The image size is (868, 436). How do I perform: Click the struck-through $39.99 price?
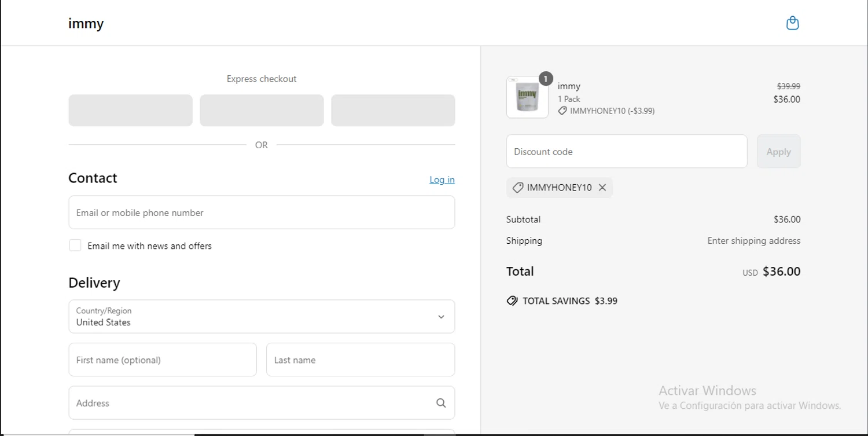tap(789, 86)
